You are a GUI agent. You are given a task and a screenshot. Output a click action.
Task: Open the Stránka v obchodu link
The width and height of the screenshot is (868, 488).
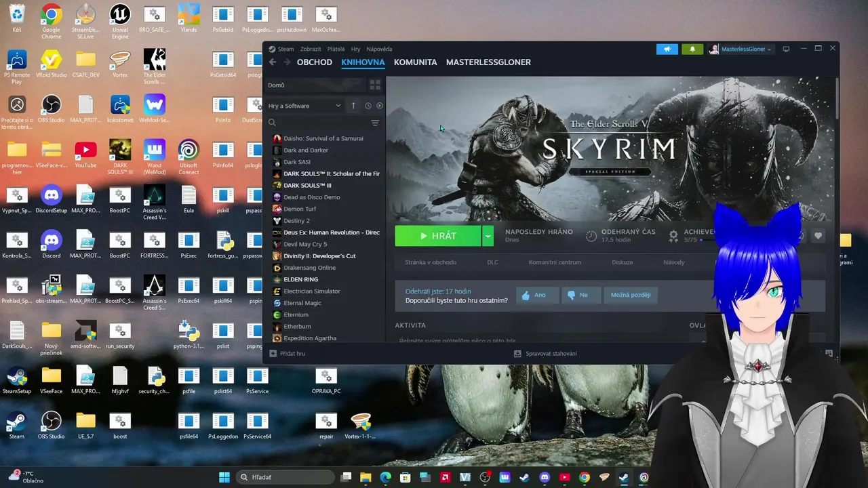click(x=431, y=262)
